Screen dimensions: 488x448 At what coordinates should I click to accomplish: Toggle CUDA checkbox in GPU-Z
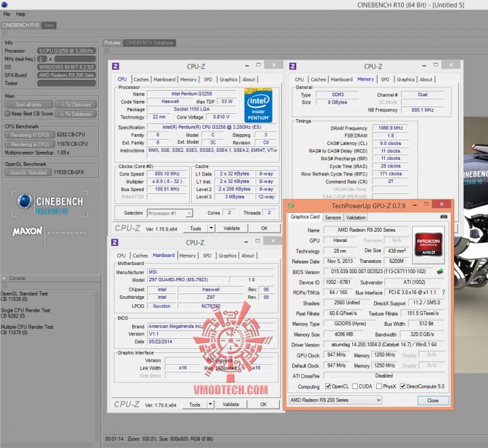[355, 386]
